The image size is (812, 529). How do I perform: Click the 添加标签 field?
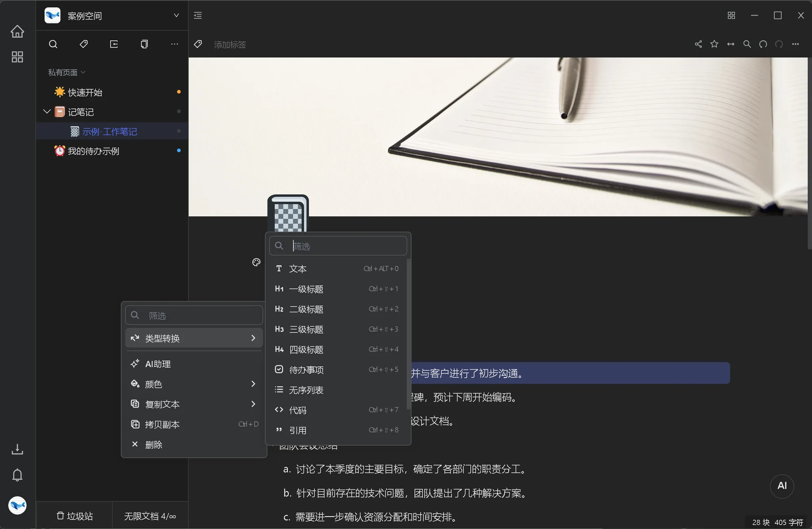point(230,44)
